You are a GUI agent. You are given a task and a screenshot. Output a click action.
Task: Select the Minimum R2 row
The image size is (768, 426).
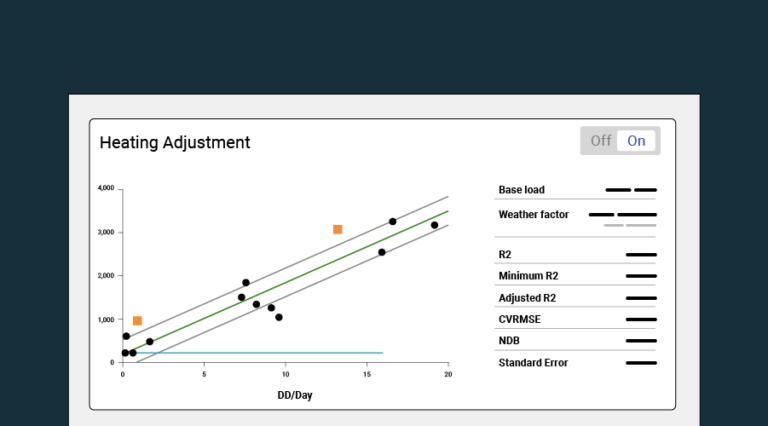[x=526, y=276]
